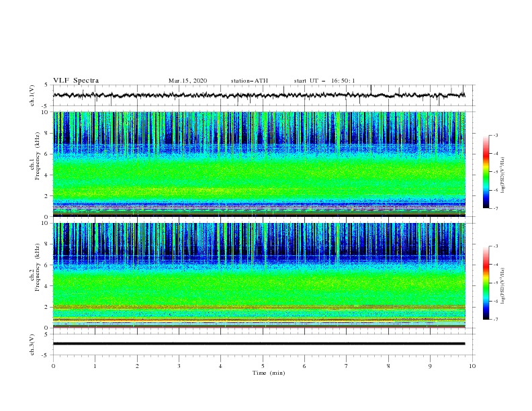Click the ch.1 voltage waveform trace

click(x=259, y=95)
